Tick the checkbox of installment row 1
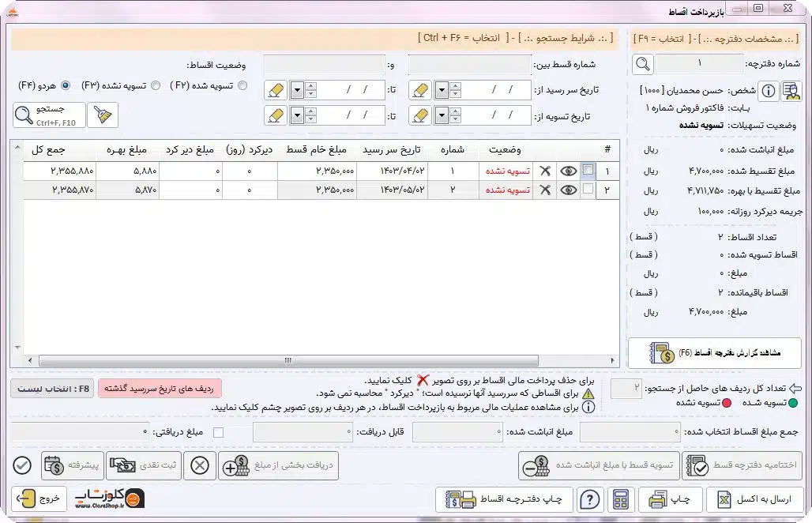This screenshot has height=523, width=812. tap(588, 170)
